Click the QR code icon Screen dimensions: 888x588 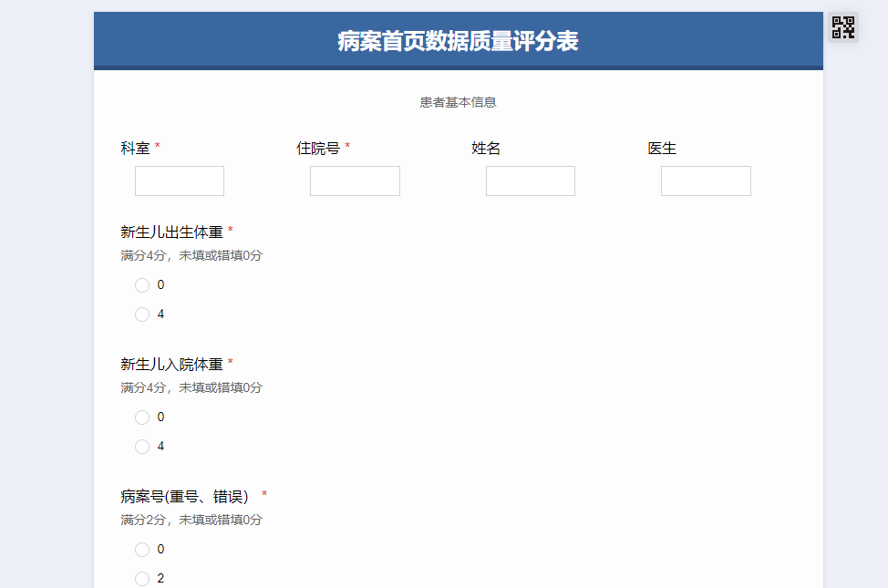click(843, 27)
